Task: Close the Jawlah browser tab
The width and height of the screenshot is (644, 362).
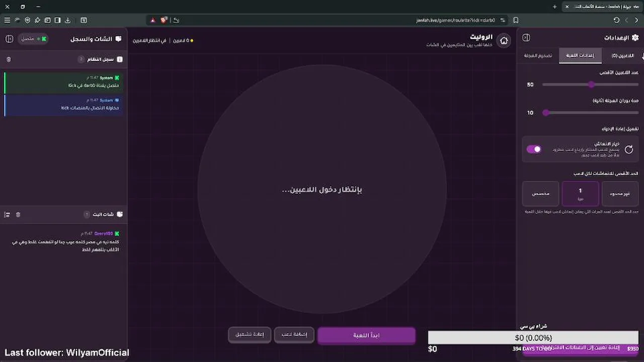Action: point(567,7)
